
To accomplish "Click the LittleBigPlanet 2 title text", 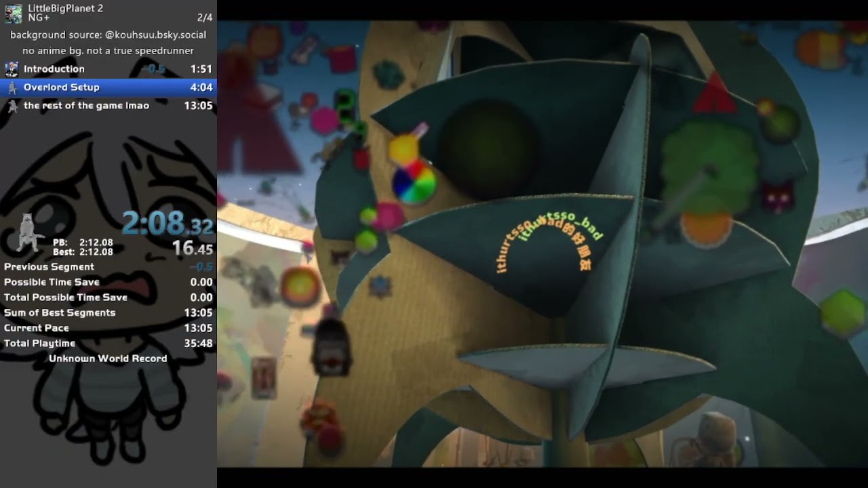I will click(66, 8).
